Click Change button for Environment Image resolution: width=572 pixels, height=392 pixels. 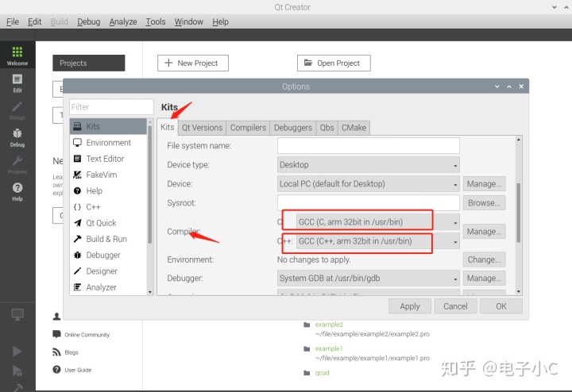[484, 259]
